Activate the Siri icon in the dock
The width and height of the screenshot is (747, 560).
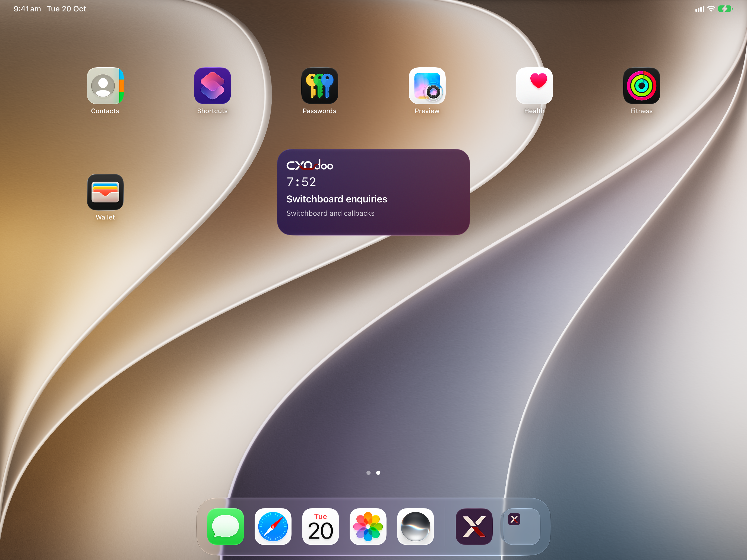tap(415, 526)
